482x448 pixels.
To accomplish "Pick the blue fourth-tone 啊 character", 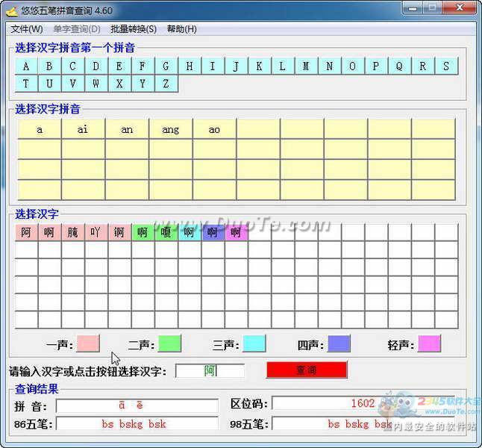I will (x=213, y=232).
